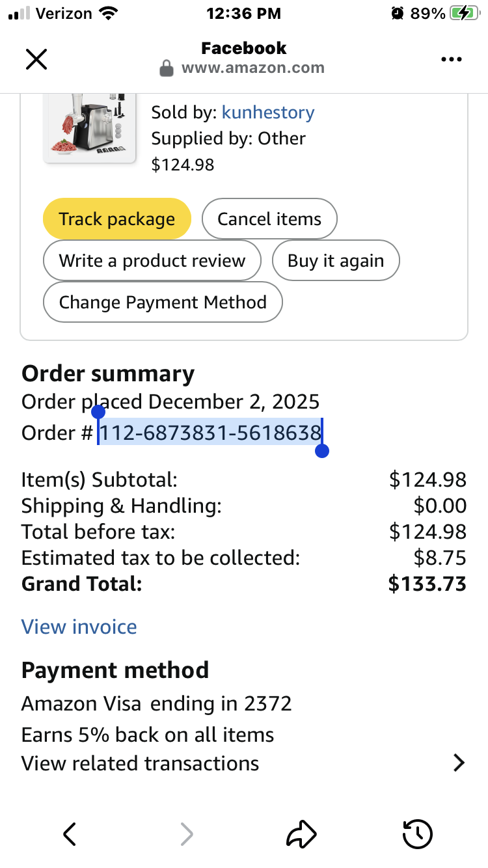This screenshot has width=488, height=868.
Task: Tap the yellow Track package button
Action: [117, 219]
